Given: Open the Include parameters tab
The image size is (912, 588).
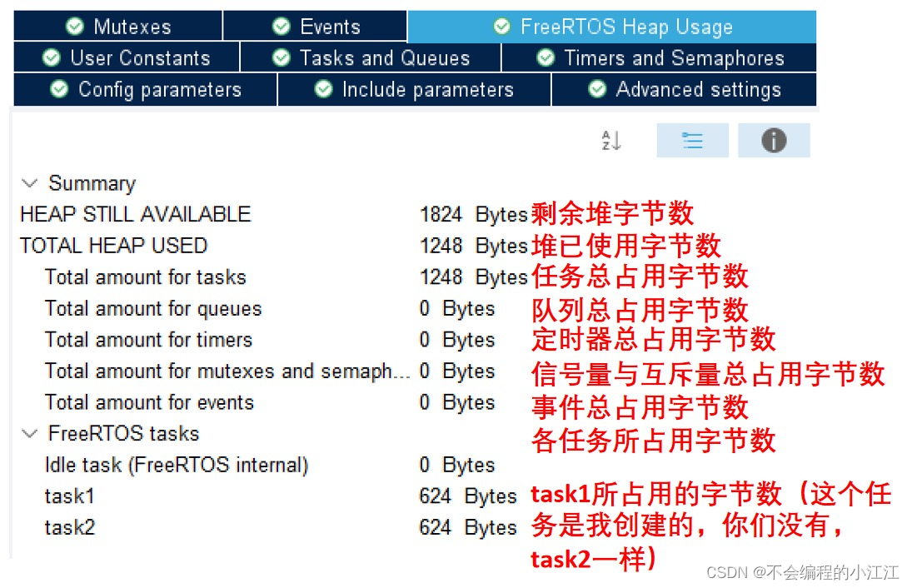Looking at the screenshot, I should [414, 89].
